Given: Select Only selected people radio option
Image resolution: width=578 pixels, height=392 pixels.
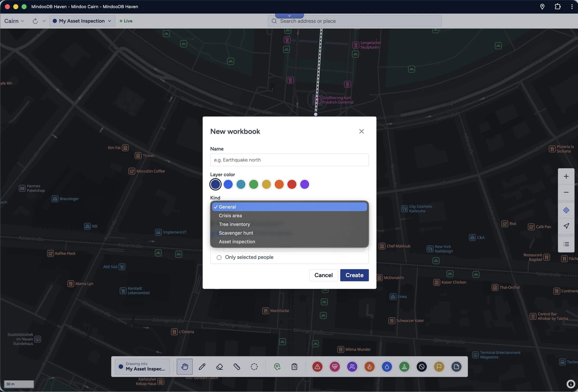Looking at the screenshot, I should point(219,257).
